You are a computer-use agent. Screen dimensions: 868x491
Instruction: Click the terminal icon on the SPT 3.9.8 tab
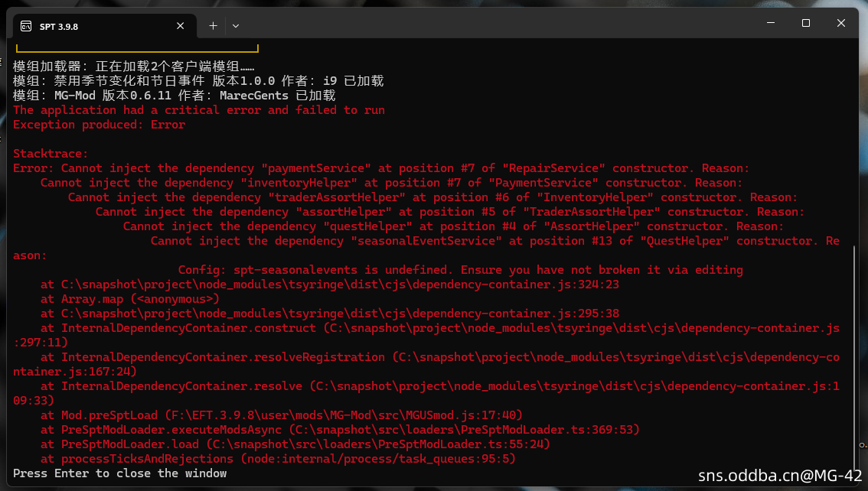tap(26, 26)
